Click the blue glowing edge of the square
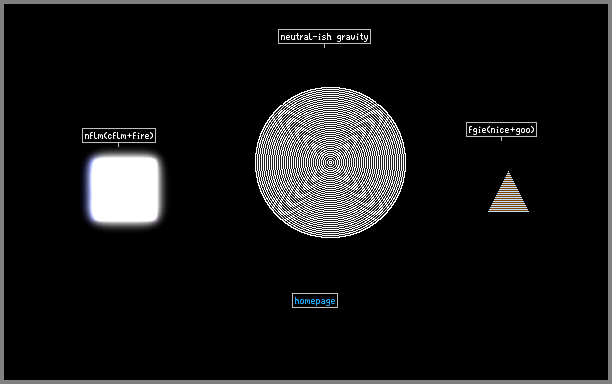Screen dimensions: 612x384 [91, 189]
